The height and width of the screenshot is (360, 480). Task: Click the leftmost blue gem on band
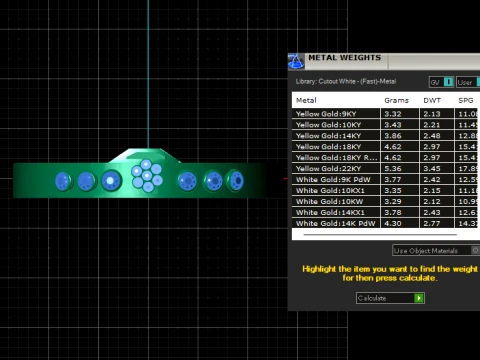pos(63,181)
